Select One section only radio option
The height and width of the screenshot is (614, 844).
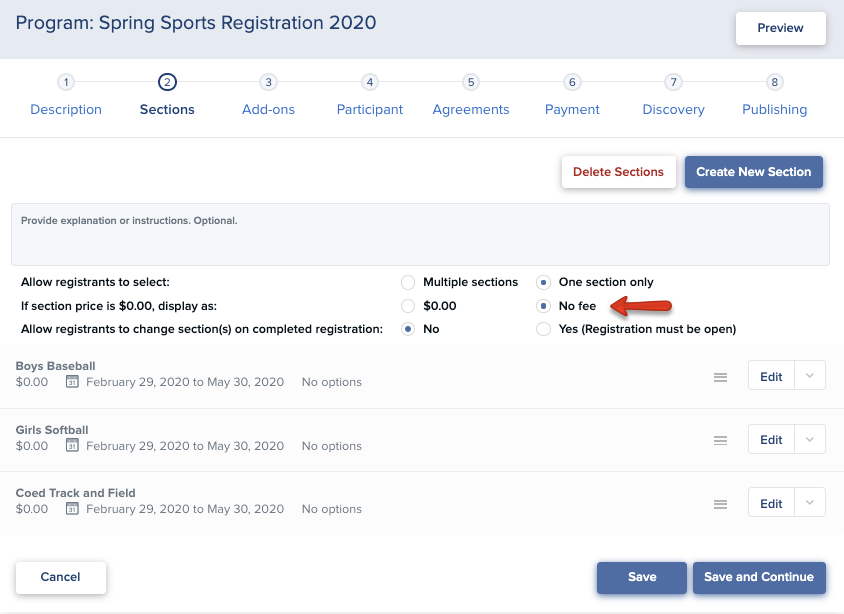point(544,282)
